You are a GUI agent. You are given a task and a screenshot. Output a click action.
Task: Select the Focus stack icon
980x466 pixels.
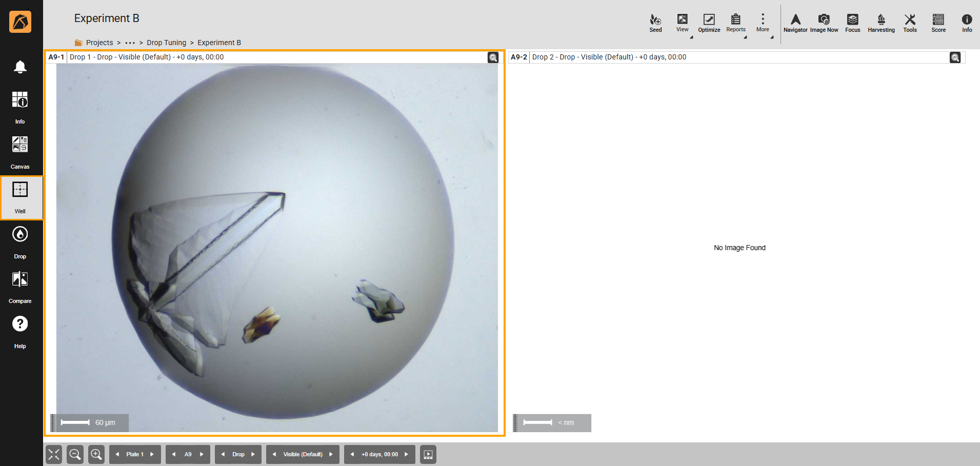pos(852,23)
